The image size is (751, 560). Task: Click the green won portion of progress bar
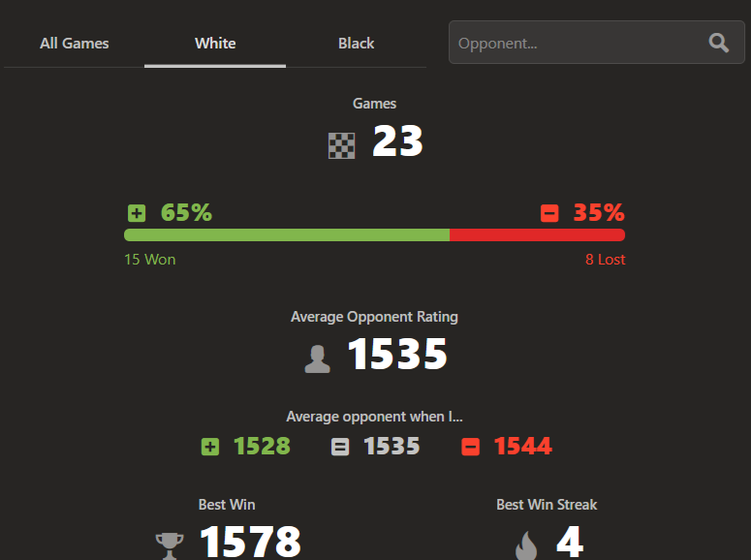(x=287, y=234)
